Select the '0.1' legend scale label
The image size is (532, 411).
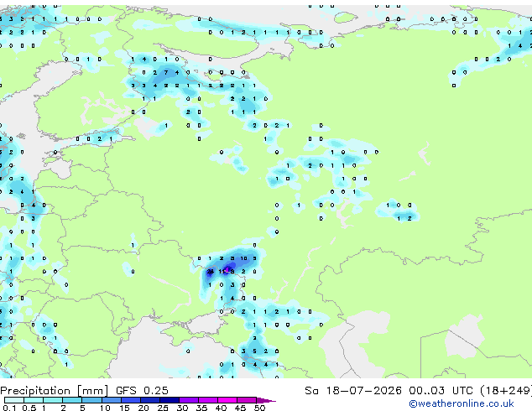coord(9,408)
